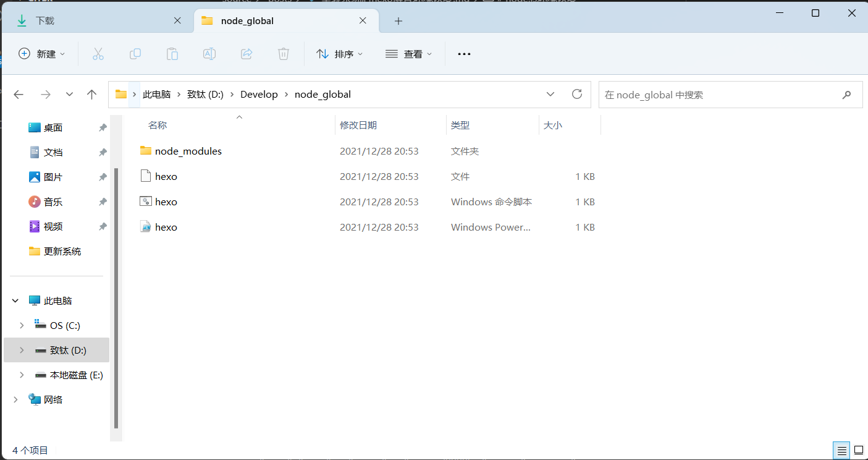Click pin icon beside 文档

pyautogui.click(x=103, y=152)
